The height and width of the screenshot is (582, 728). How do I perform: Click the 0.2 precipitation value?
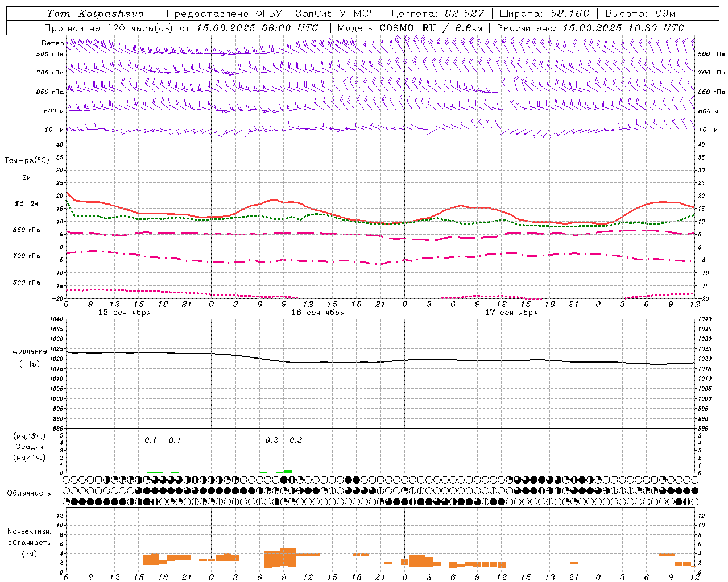[x=272, y=440]
